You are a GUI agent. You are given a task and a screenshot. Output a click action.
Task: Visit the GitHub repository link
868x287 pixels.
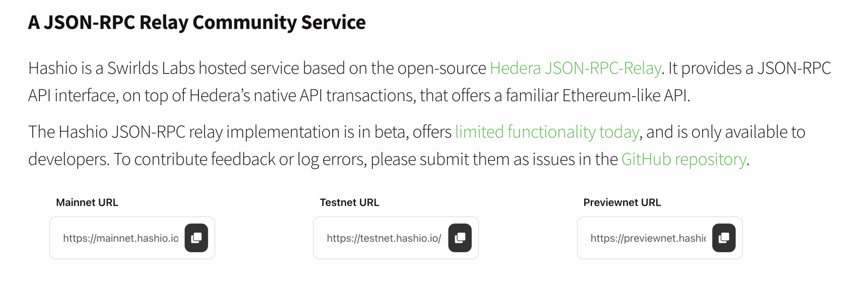(x=683, y=159)
